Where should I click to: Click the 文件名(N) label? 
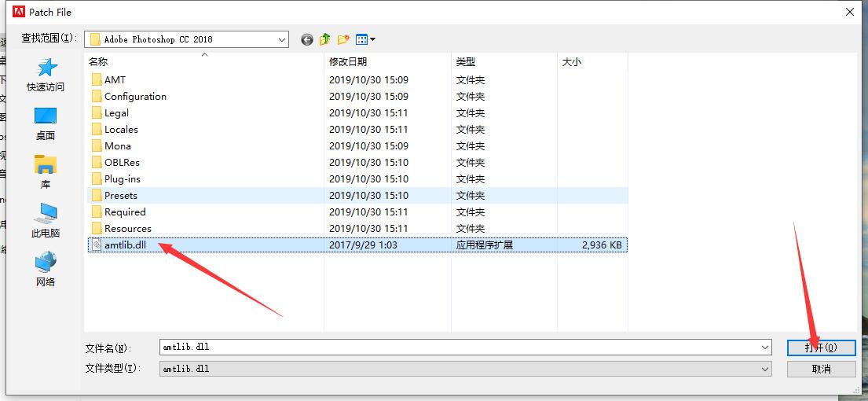point(108,348)
